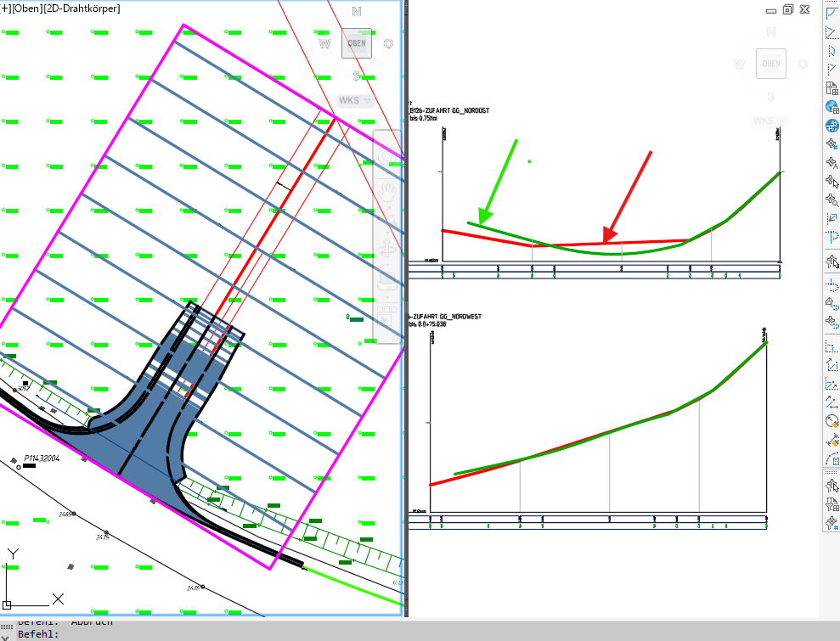Select the blue dashed crosshair arc icon
The image size is (840, 641).
[x=832, y=285]
